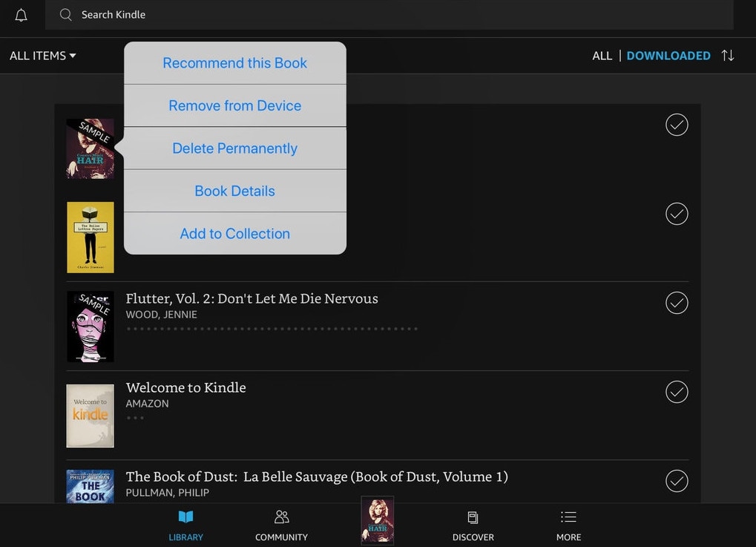Open the MORE menu tab
This screenshot has height=547, width=756.
point(568,525)
